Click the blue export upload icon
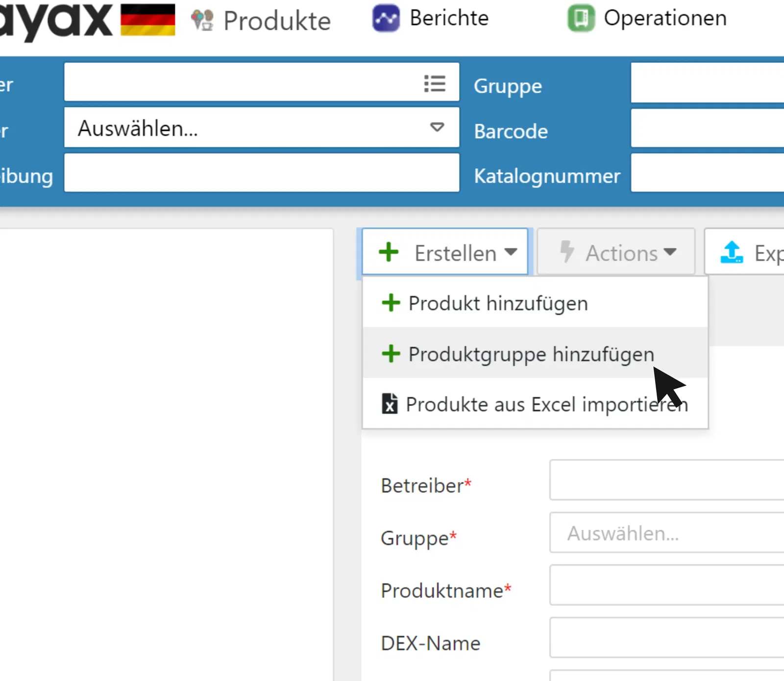The height and width of the screenshot is (681, 784). pyautogui.click(x=732, y=252)
